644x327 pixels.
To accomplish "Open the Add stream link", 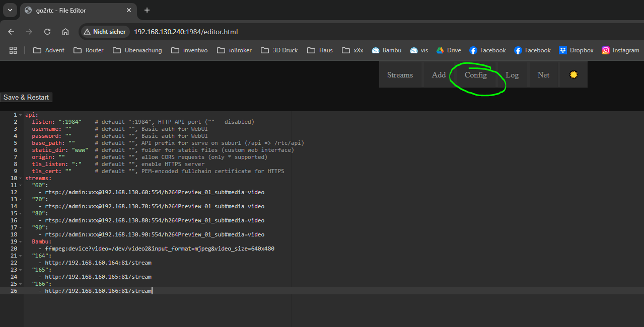I will [439, 75].
